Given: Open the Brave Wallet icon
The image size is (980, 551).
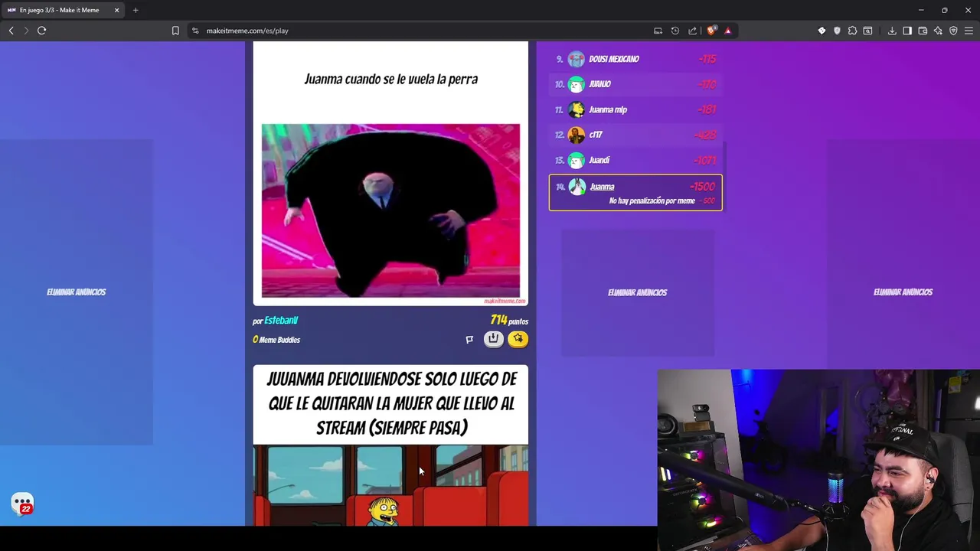Looking at the screenshot, I should (x=923, y=31).
